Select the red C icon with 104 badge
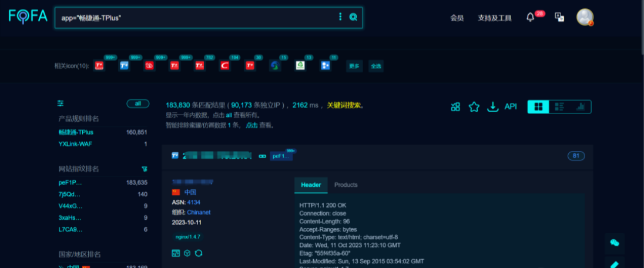 point(224,65)
